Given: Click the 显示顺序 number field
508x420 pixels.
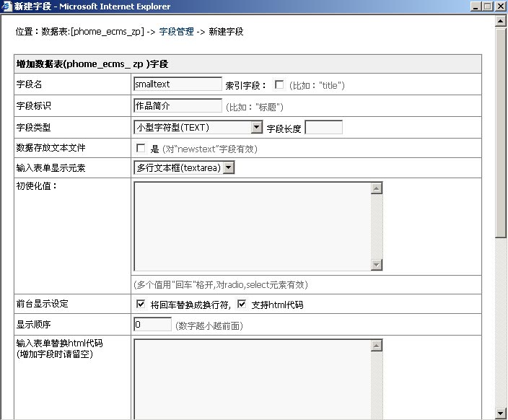Looking at the screenshot, I should point(152,325).
